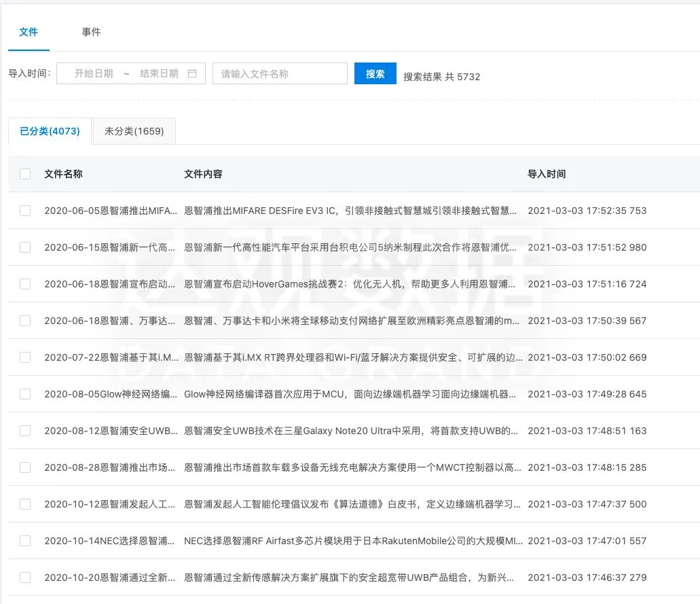Screen dimensions: 700x604
Task: Open the 未分类(1659) tab
Action: click(x=134, y=132)
